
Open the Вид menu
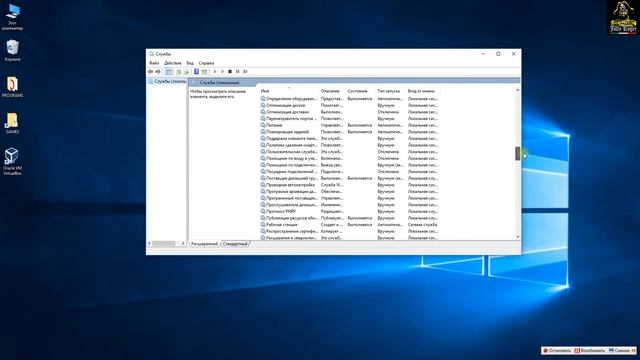190,63
